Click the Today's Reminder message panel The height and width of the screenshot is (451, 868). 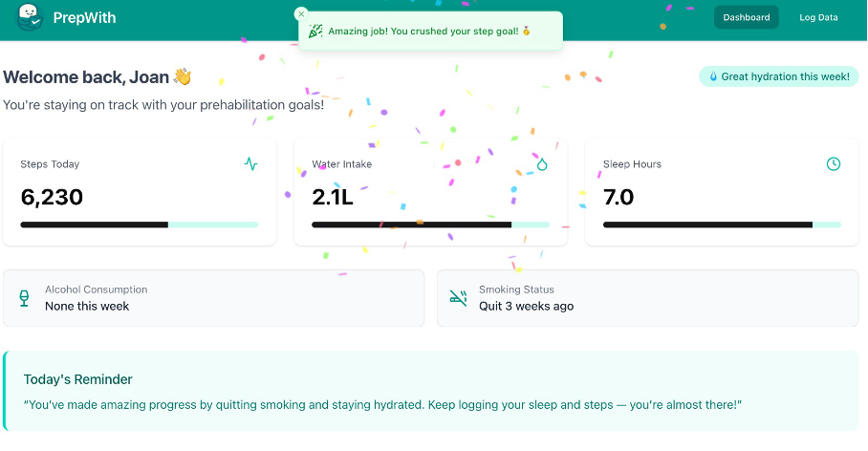click(x=430, y=392)
